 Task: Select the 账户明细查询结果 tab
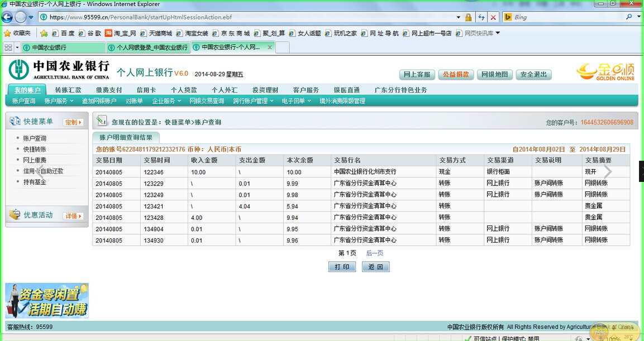click(126, 138)
